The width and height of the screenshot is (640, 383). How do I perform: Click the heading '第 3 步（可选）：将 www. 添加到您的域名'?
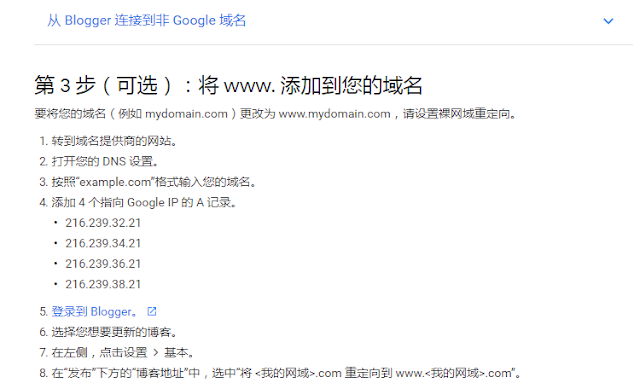coord(229,85)
